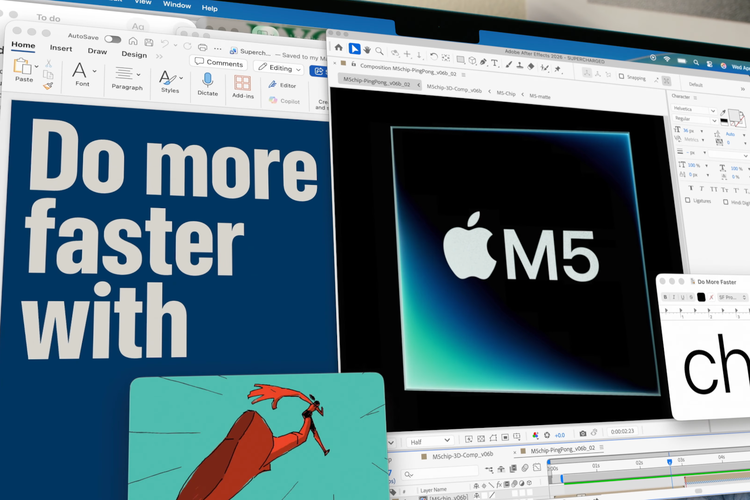The image size is (750, 500).
Task: Click the Format Painter brush in Word
Action: pyautogui.click(x=48, y=86)
